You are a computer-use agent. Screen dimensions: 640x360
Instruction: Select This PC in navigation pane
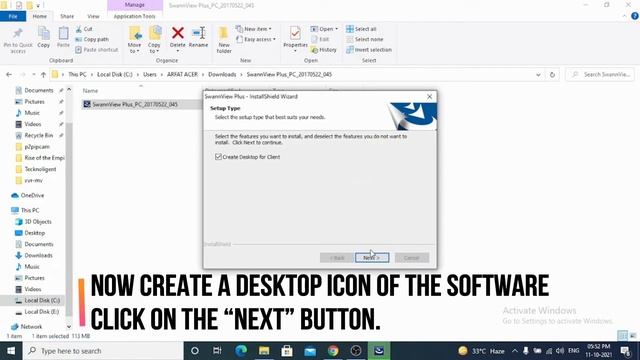pyautogui.click(x=29, y=210)
